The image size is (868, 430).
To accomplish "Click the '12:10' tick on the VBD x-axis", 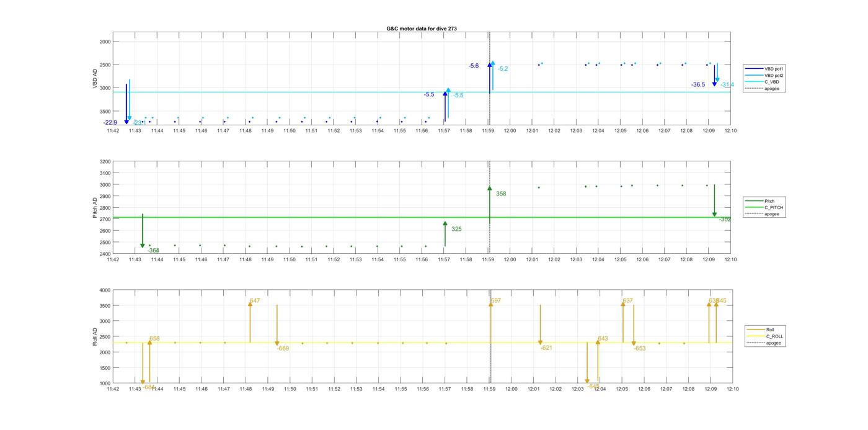I will pos(731,131).
